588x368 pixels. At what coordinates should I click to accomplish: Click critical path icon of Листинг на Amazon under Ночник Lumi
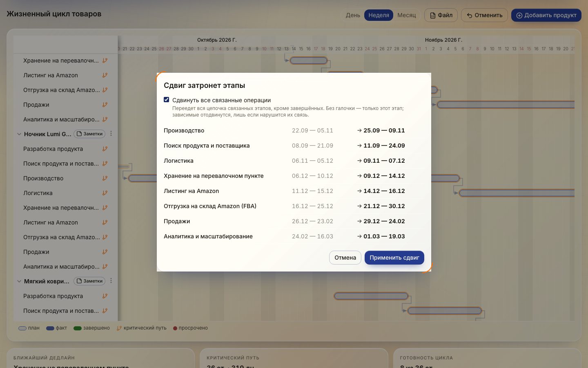[105, 222]
